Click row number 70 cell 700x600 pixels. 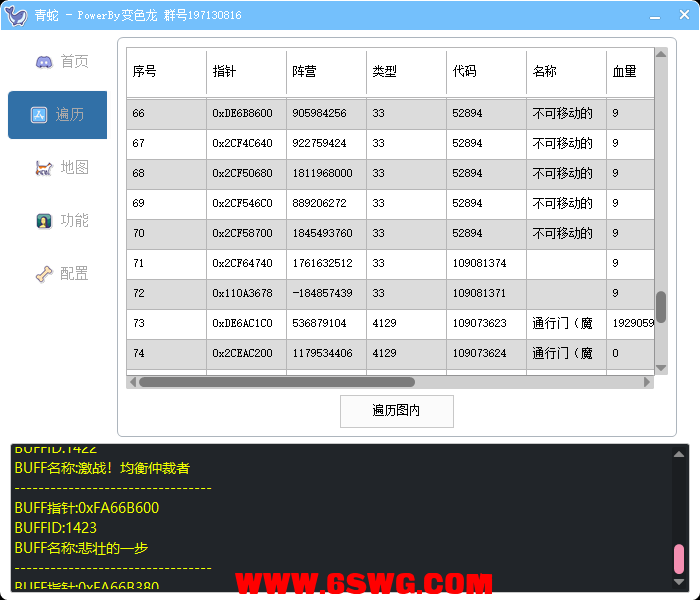click(x=167, y=233)
